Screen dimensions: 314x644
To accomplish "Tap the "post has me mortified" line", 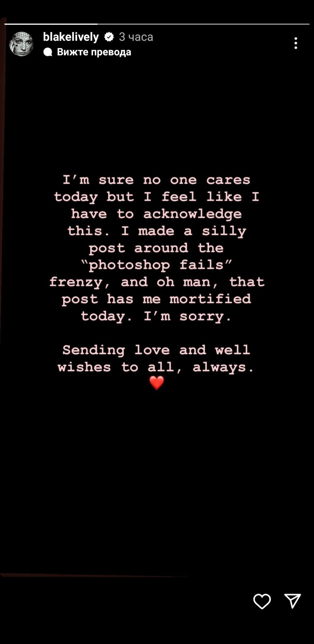I will (x=156, y=299).
